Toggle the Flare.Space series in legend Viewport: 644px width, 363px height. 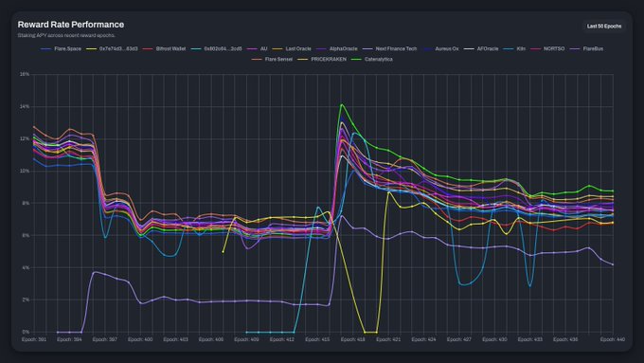[x=62, y=48]
